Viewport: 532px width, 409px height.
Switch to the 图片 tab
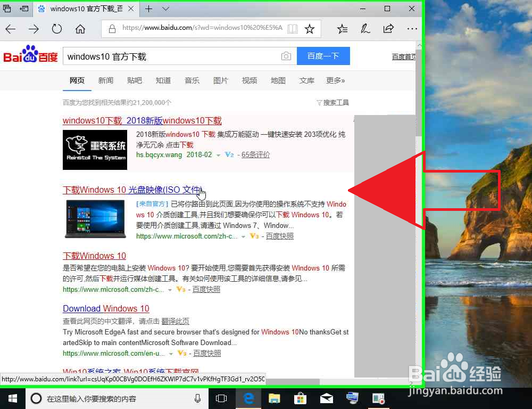click(221, 80)
